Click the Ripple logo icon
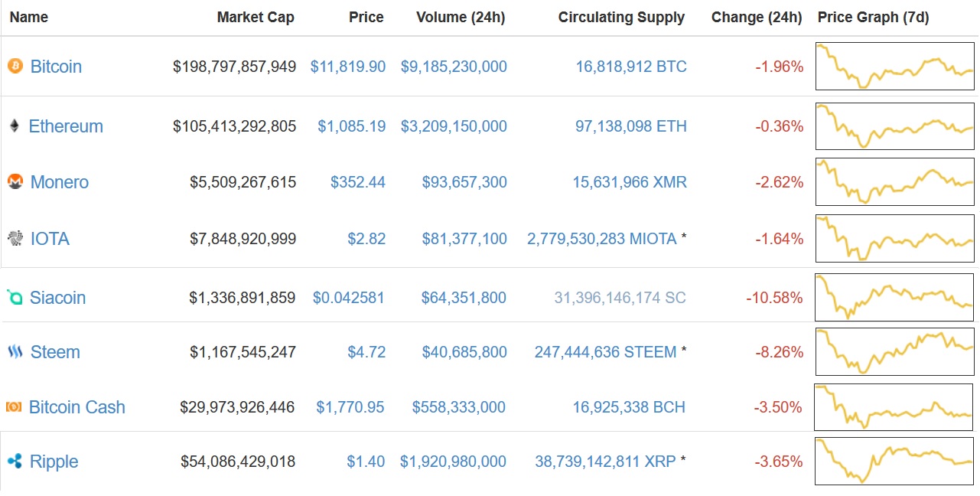The width and height of the screenshot is (980, 496). pyautogui.click(x=15, y=462)
